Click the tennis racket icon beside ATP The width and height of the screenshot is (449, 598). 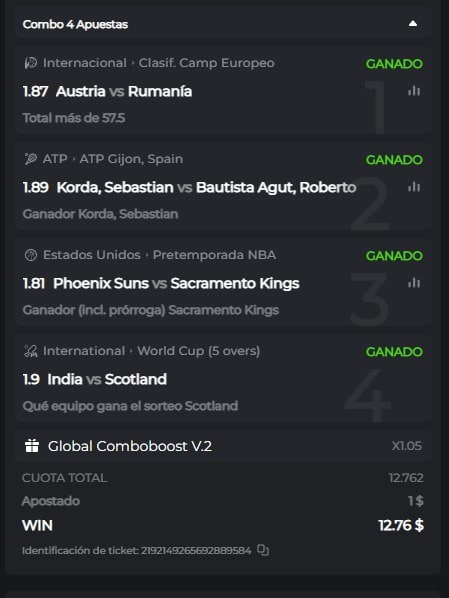pos(31,159)
